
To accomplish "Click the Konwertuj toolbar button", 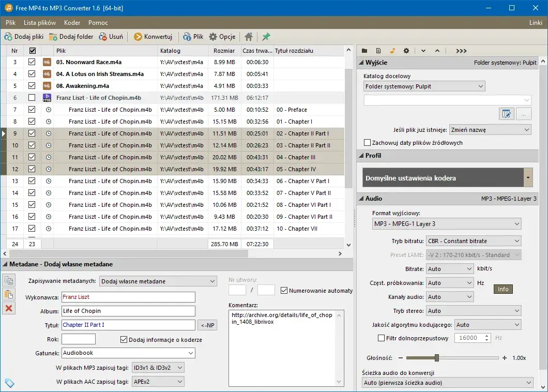I will pyautogui.click(x=153, y=37).
